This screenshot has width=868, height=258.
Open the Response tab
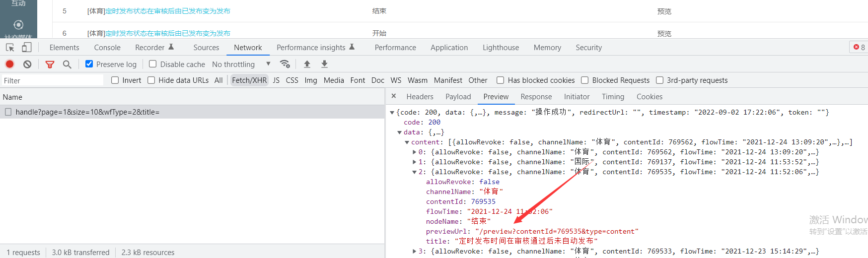click(536, 97)
